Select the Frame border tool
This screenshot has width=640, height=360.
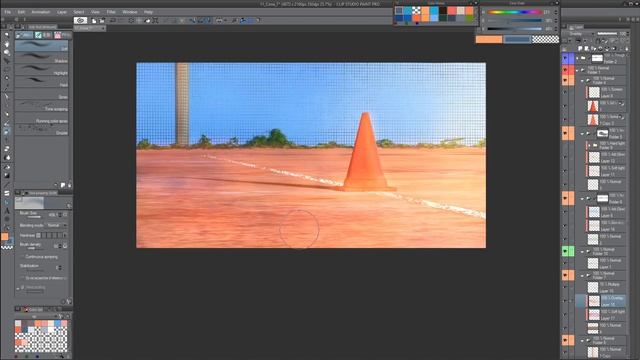tap(7, 193)
